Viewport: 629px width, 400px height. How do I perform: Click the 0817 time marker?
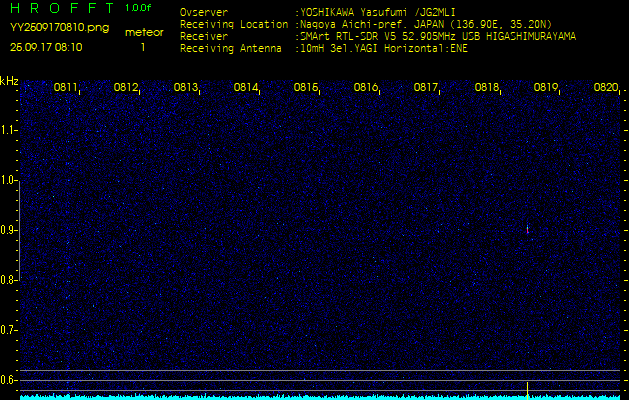[426, 88]
